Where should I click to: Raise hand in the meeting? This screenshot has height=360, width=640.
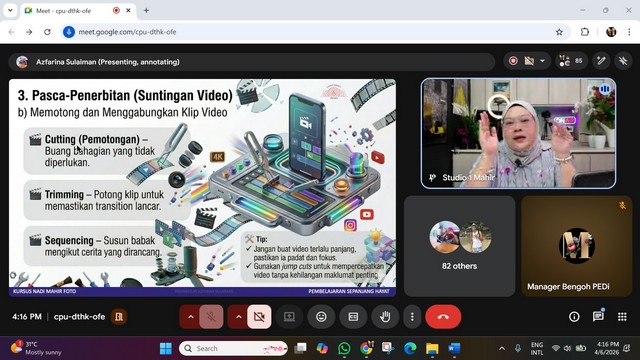click(x=385, y=317)
